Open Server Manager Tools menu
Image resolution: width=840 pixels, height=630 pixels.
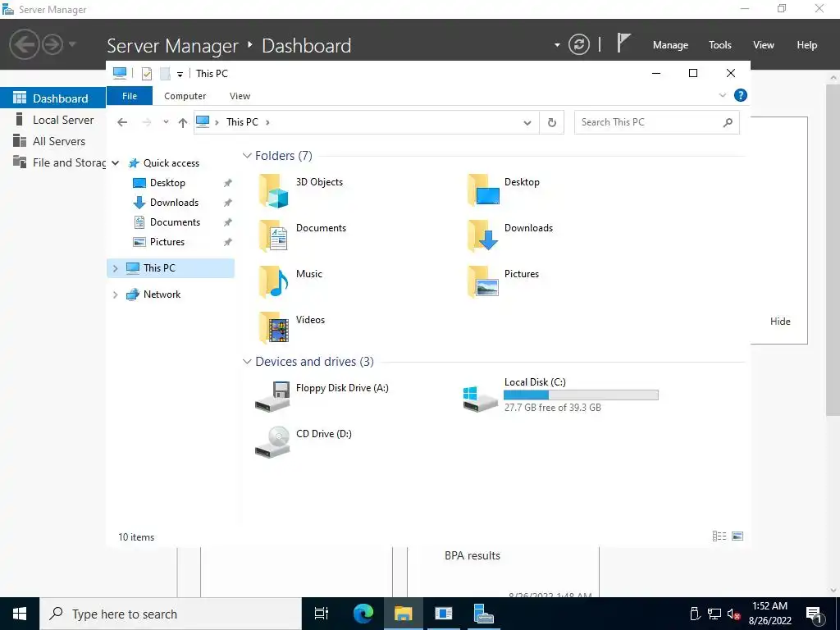[x=720, y=45]
